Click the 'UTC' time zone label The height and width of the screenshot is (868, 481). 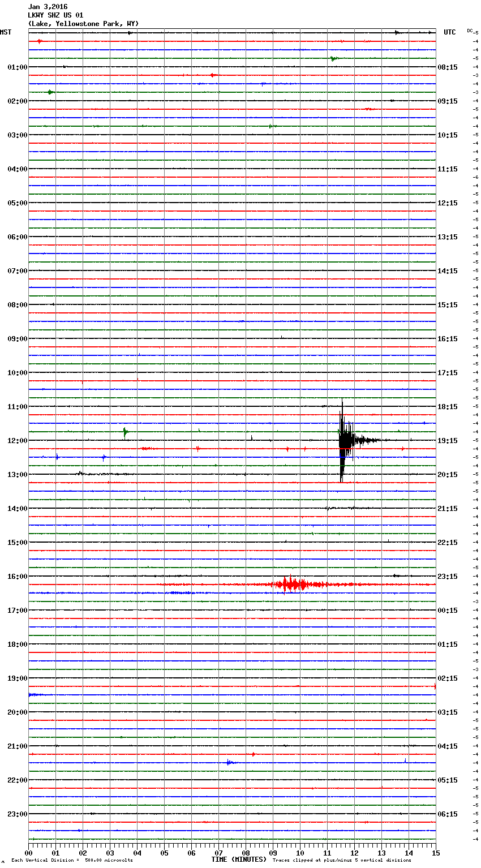(449, 32)
